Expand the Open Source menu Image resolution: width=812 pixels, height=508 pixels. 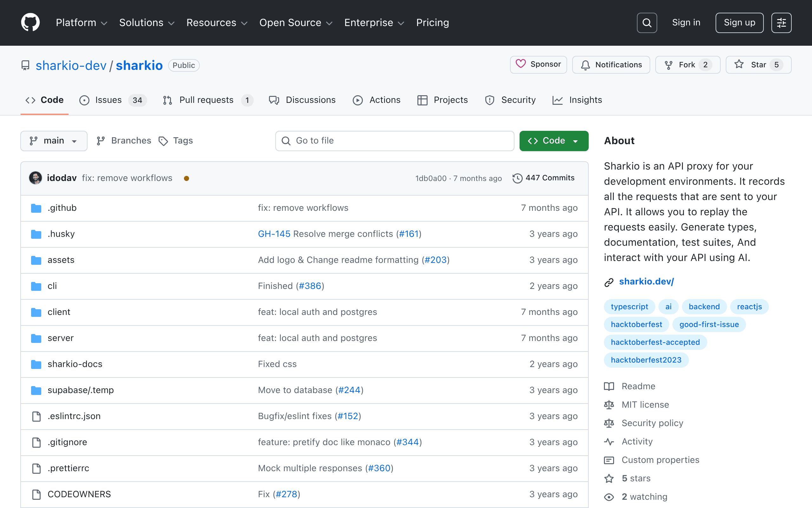tap(296, 23)
